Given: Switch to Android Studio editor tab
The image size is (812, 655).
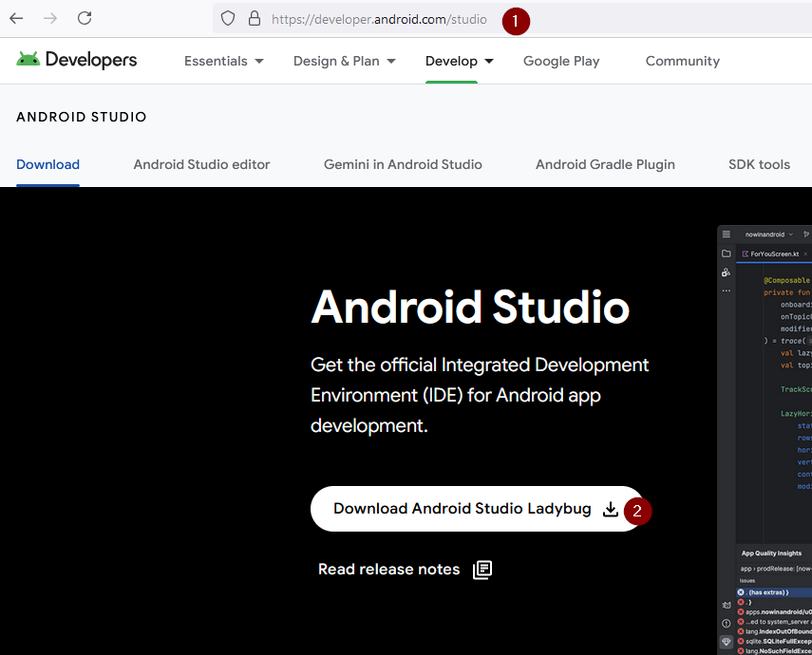Looking at the screenshot, I should point(202,164).
